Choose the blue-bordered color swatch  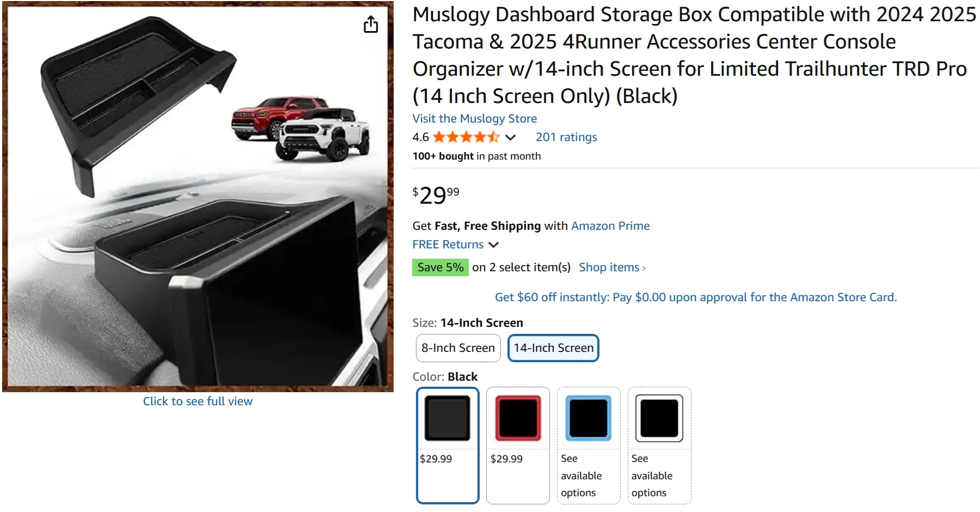click(x=589, y=418)
